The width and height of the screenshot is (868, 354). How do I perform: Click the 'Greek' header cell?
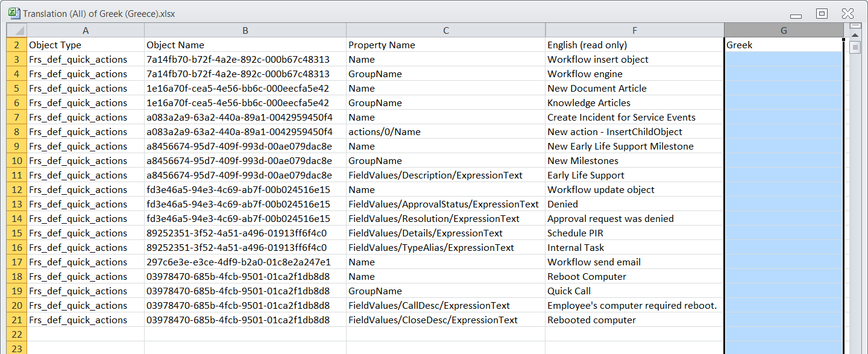(784, 45)
